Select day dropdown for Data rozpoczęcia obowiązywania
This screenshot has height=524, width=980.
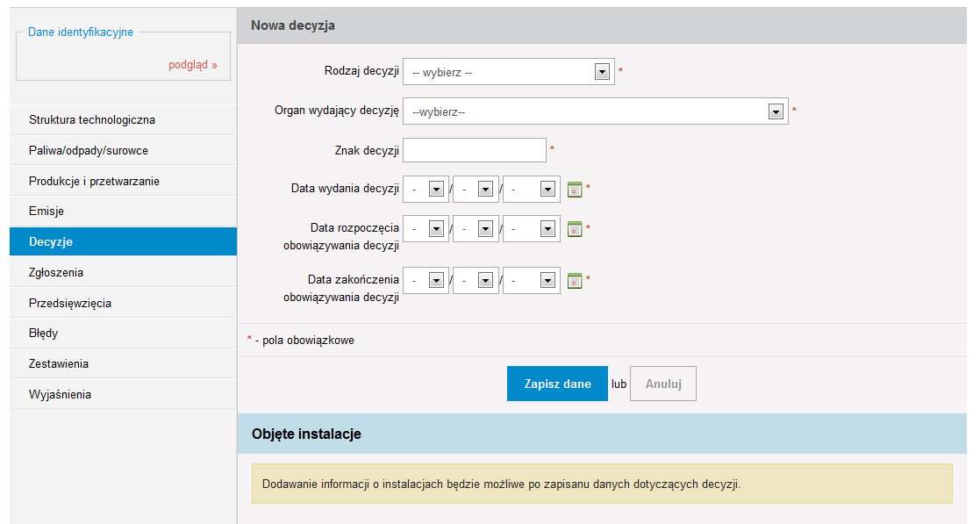(426, 229)
